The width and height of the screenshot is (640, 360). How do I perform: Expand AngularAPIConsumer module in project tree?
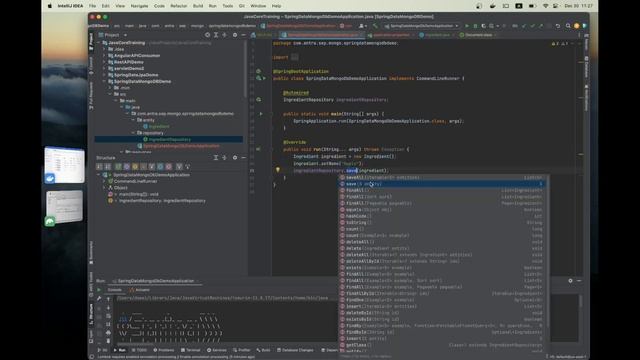(x=105, y=56)
